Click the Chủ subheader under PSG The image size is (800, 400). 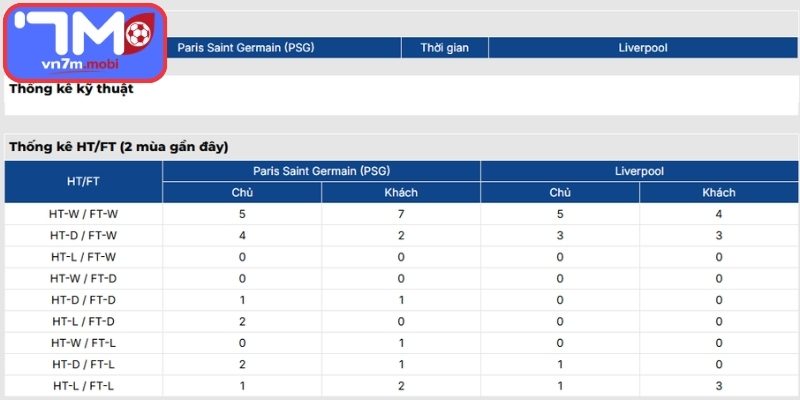tap(242, 192)
